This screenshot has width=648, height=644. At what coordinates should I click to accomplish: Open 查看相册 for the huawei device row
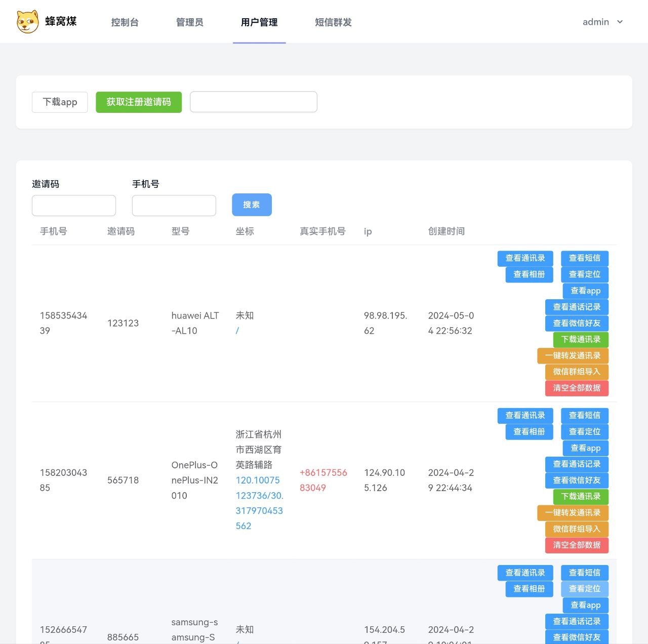(x=529, y=274)
